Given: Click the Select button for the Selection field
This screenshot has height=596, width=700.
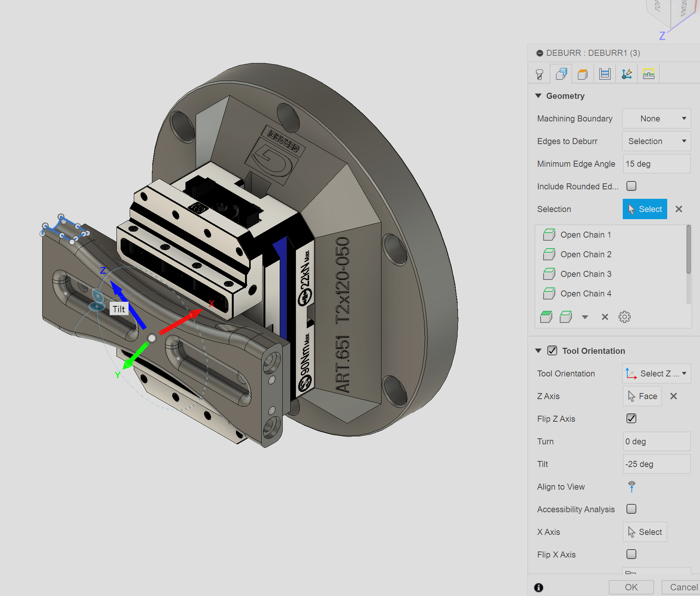Looking at the screenshot, I should (x=645, y=209).
